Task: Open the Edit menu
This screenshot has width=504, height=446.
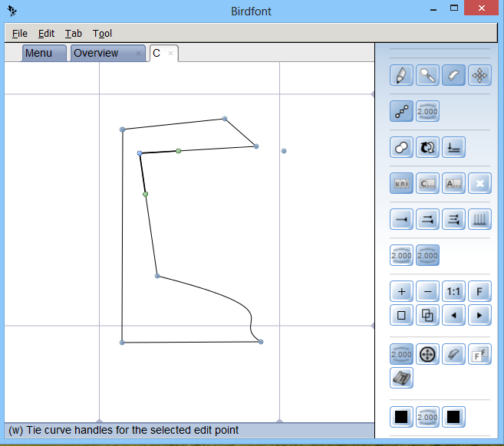Action: [x=46, y=34]
